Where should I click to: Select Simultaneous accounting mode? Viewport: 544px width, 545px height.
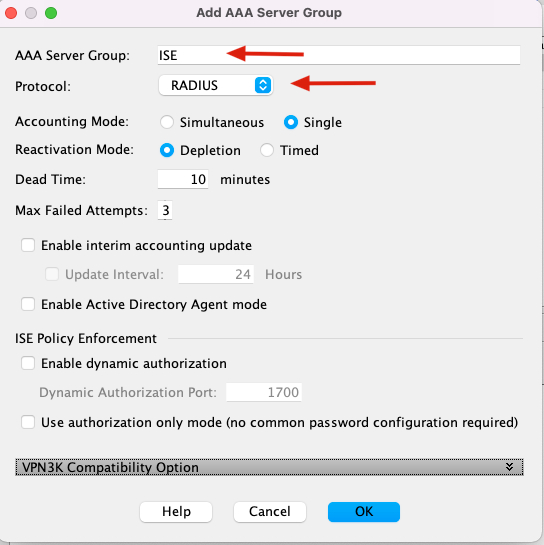[x=167, y=122]
